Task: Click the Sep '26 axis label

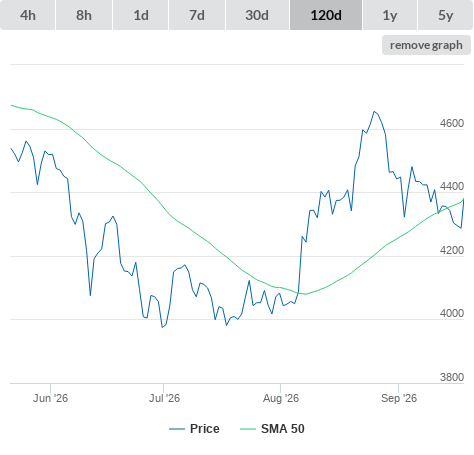Action: pos(399,398)
